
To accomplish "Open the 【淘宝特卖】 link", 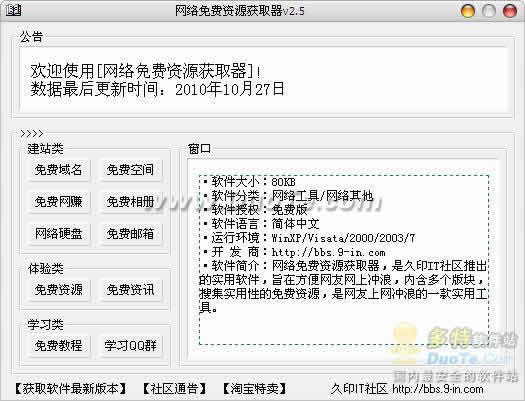I will (255, 389).
